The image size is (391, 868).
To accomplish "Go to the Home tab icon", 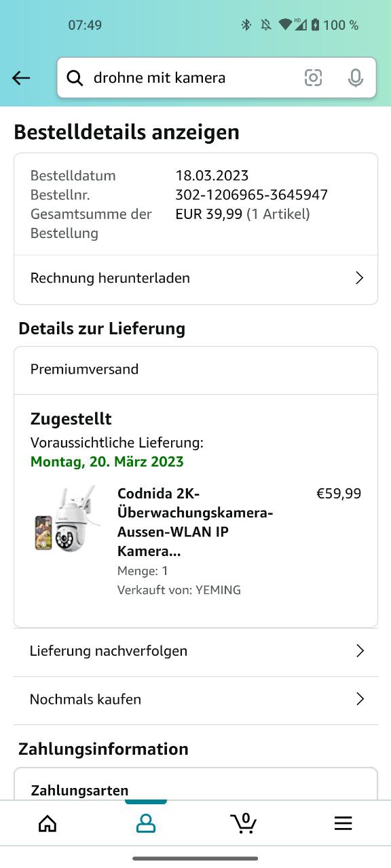I will 48,823.
